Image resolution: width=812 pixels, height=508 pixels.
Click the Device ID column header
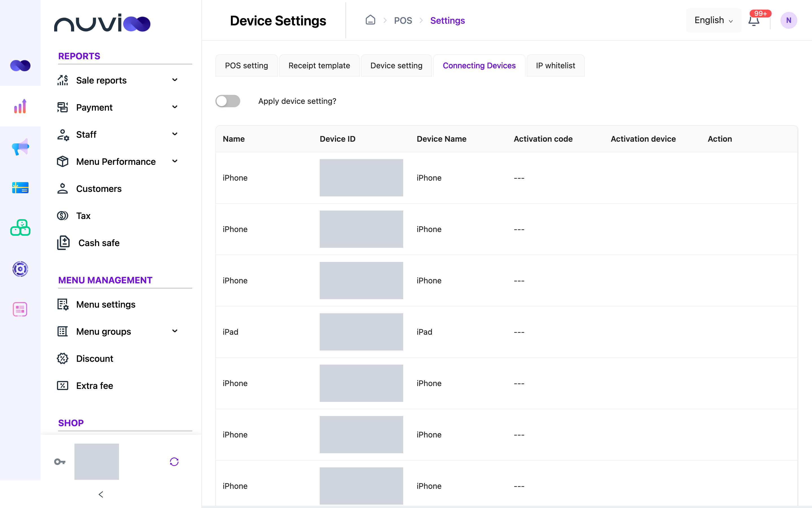point(337,139)
